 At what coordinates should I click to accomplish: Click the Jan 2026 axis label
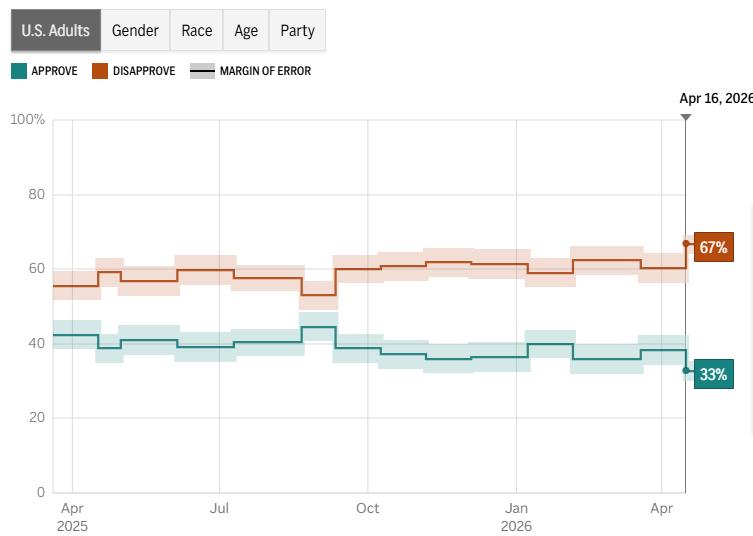pyautogui.click(x=516, y=516)
